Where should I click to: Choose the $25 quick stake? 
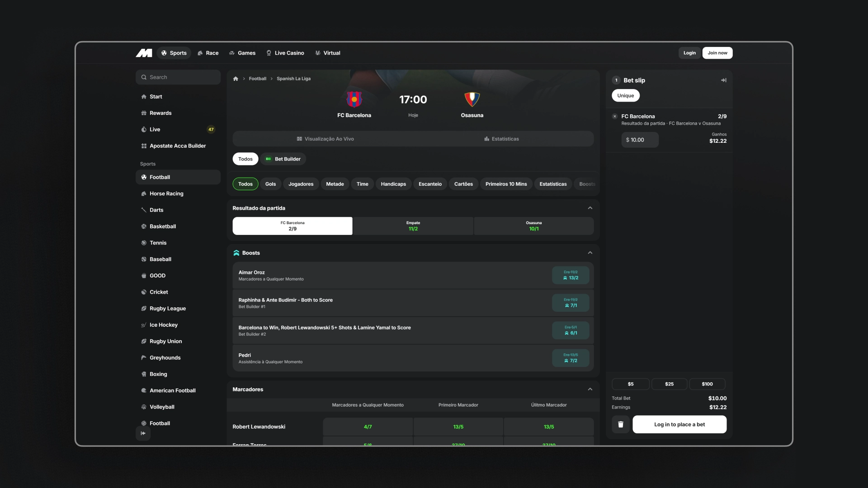point(669,384)
